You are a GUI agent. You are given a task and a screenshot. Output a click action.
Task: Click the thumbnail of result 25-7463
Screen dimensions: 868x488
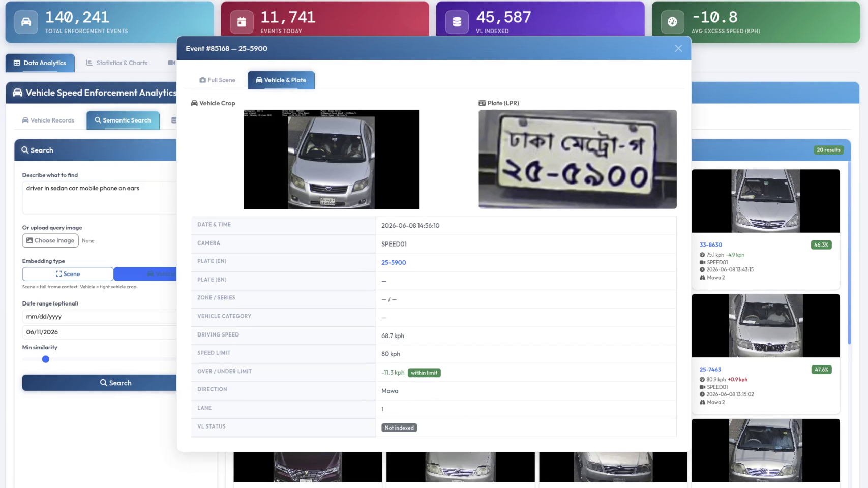point(765,326)
